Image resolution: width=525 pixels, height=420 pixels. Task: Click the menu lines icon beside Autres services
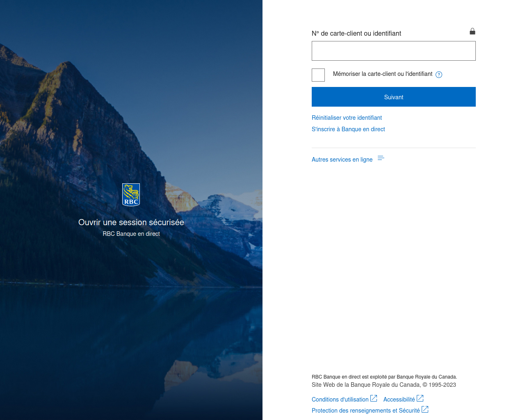click(x=381, y=158)
